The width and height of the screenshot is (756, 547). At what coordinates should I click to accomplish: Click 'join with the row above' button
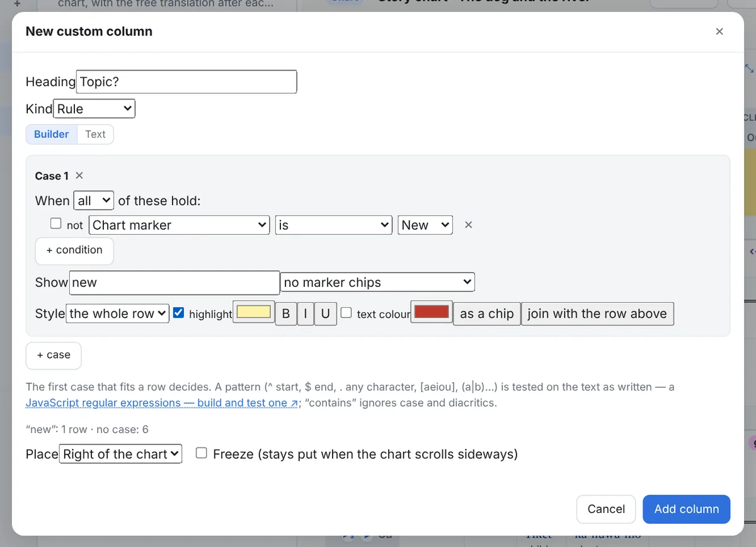tap(597, 313)
